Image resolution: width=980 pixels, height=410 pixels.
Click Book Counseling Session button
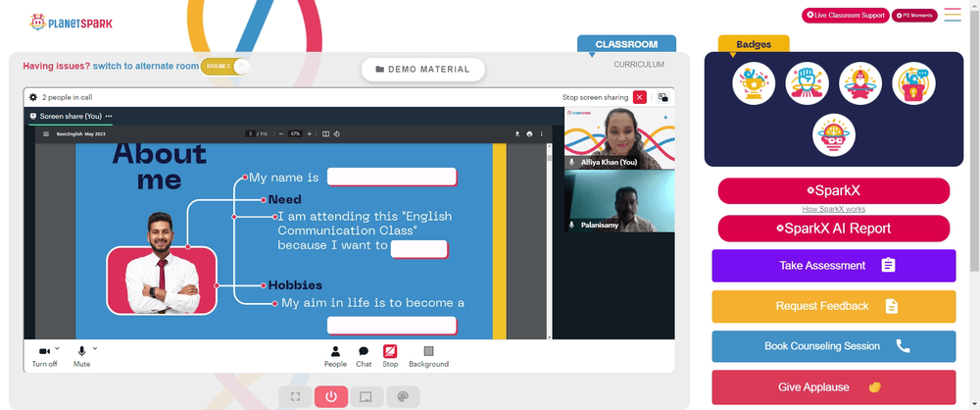pyautogui.click(x=834, y=346)
